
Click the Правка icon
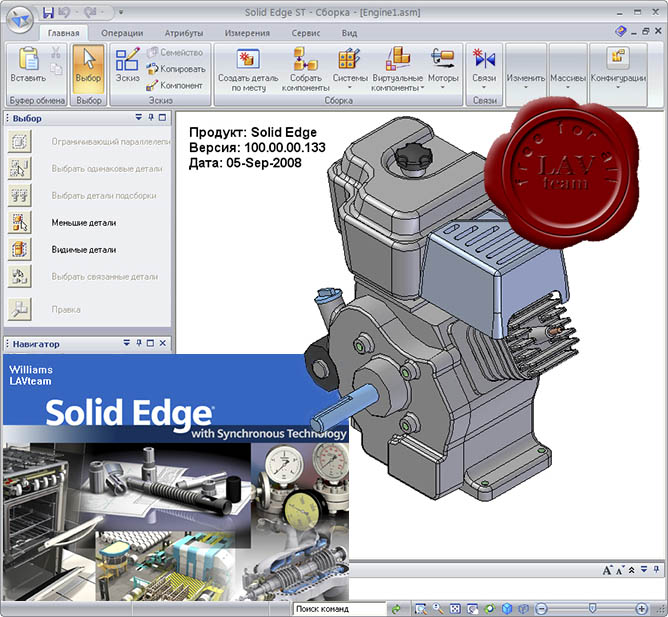pos(19,309)
